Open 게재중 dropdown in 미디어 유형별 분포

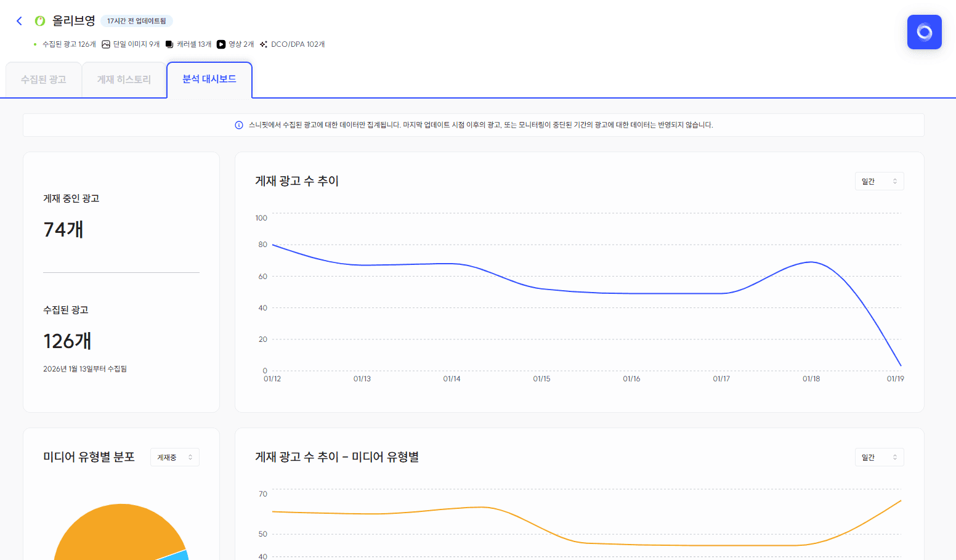(x=175, y=457)
